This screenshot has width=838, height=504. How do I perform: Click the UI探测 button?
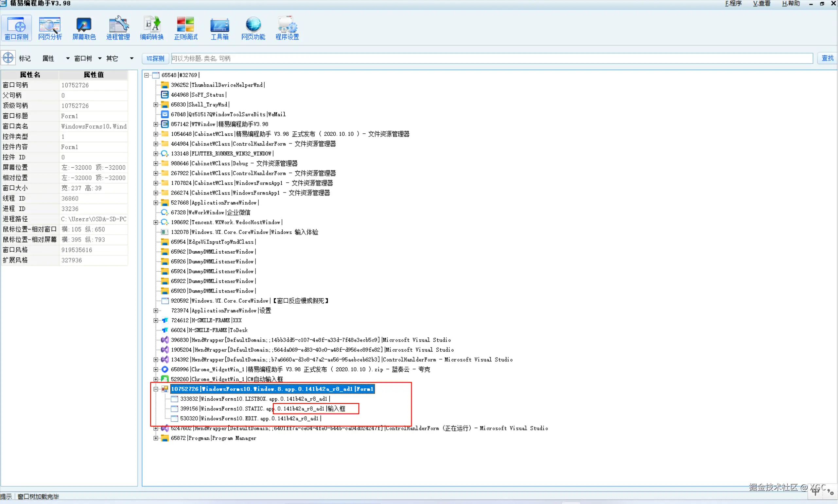(x=155, y=59)
